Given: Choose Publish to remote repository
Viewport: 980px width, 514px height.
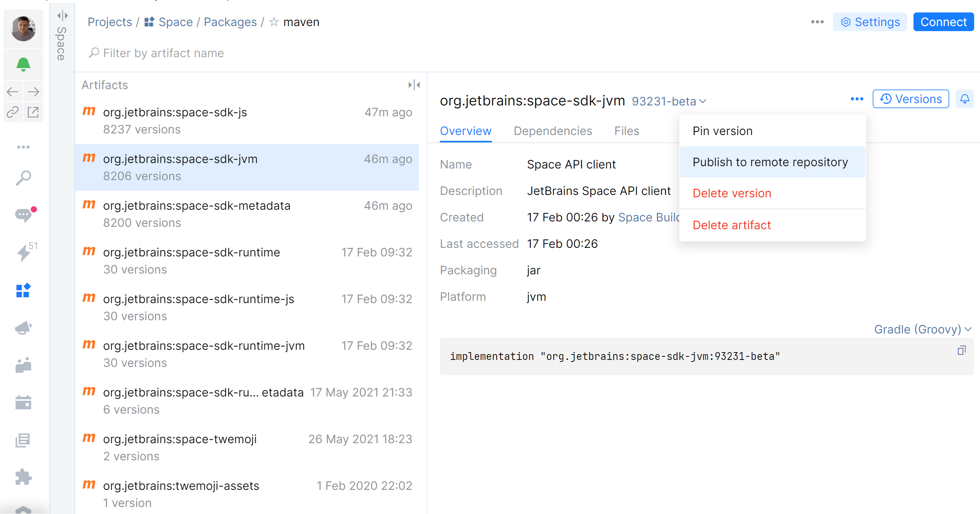Looking at the screenshot, I should point(772,162).
